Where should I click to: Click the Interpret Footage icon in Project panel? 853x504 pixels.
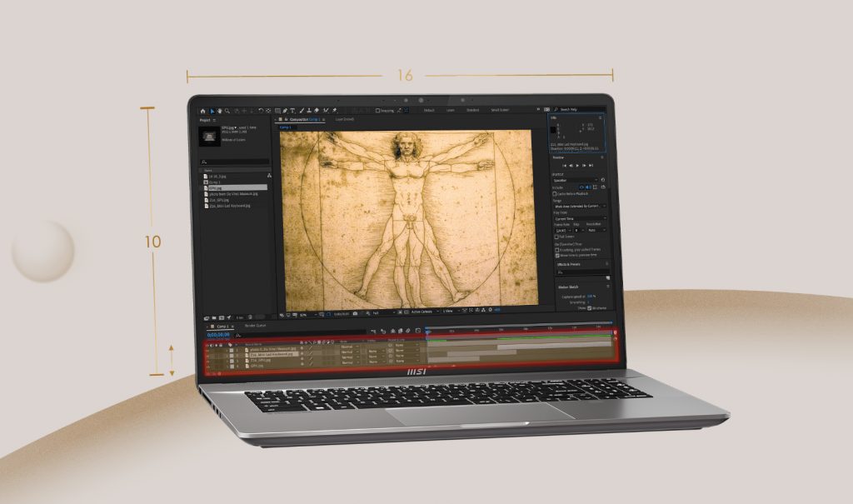[207, 318]
